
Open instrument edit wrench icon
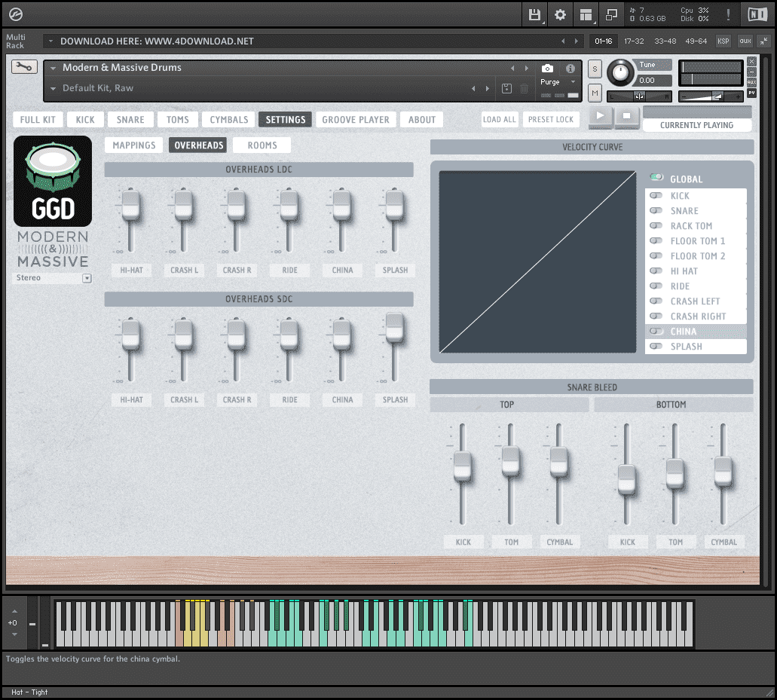(x=24, y=67)
